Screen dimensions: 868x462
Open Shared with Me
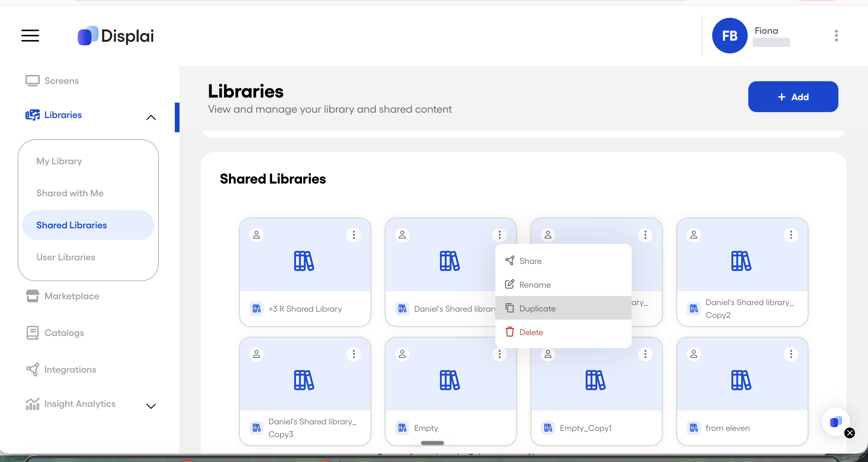pyautogui.click(x=70, y=193)
